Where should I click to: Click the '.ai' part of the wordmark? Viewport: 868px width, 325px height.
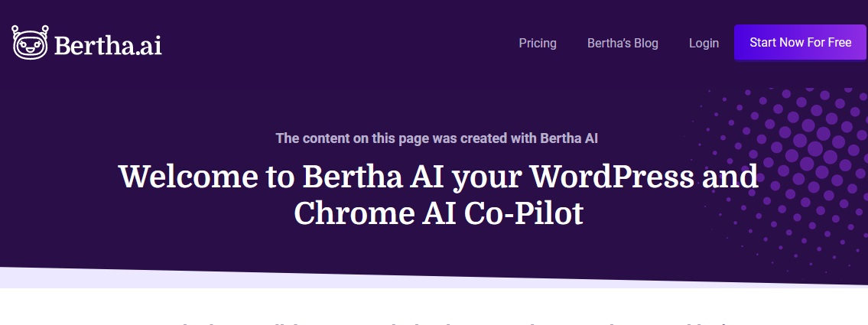pos(148,45)
